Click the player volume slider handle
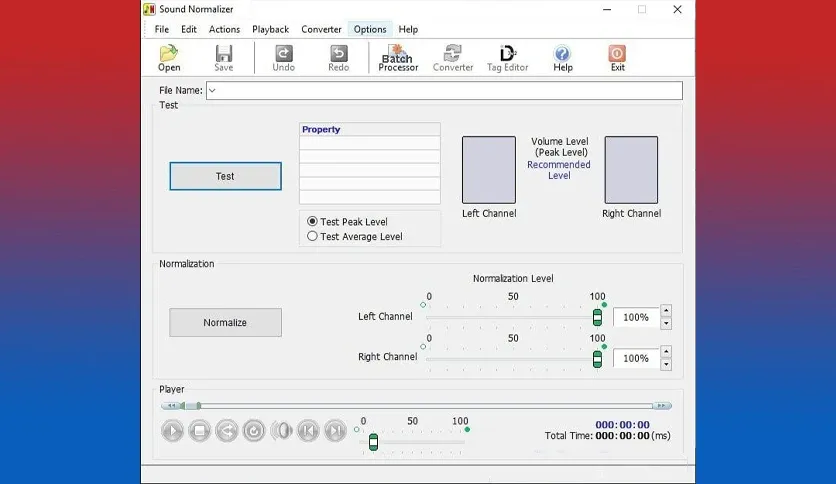This screenshot has width=836, height=484. (373, 442)
